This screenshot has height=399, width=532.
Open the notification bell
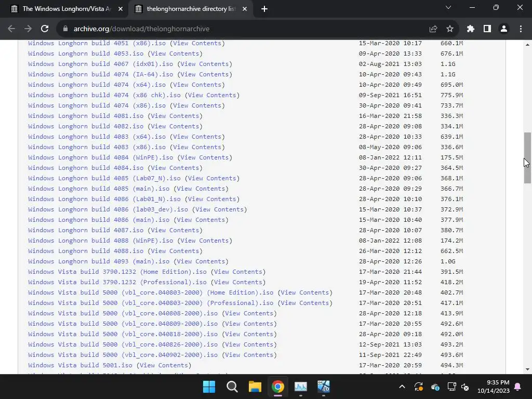tap(518, 387)
